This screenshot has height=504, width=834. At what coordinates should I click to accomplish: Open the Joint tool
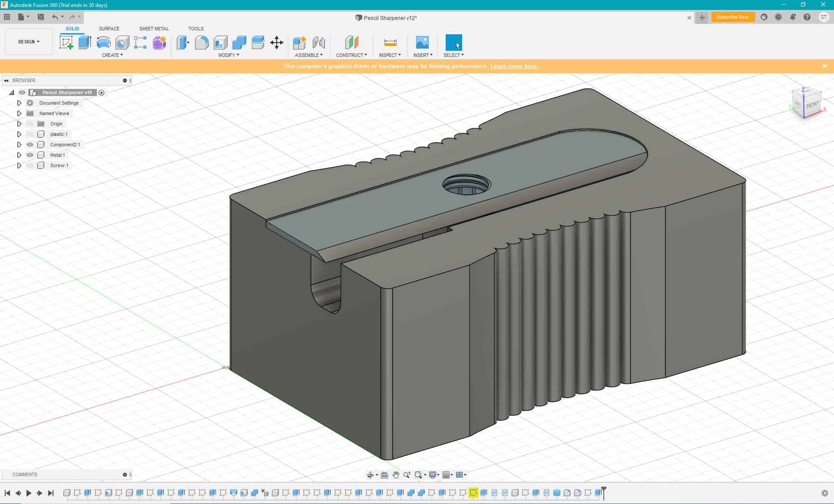318,43
